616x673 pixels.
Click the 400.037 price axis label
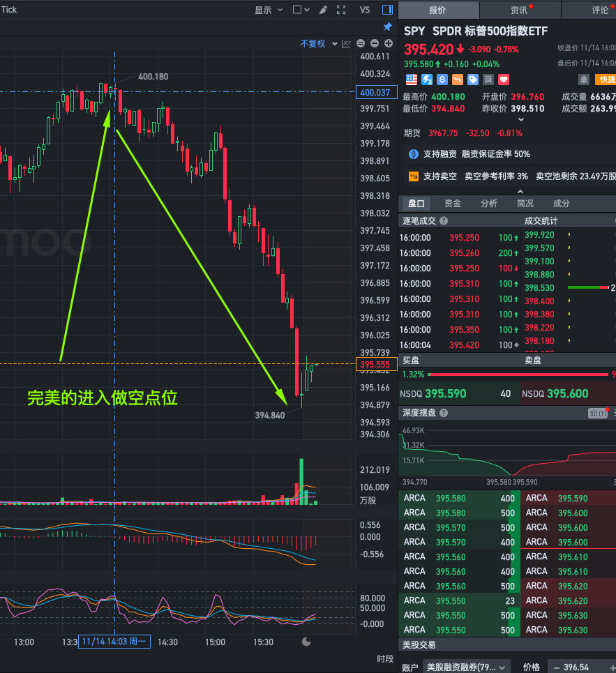[x=375, y=92]
